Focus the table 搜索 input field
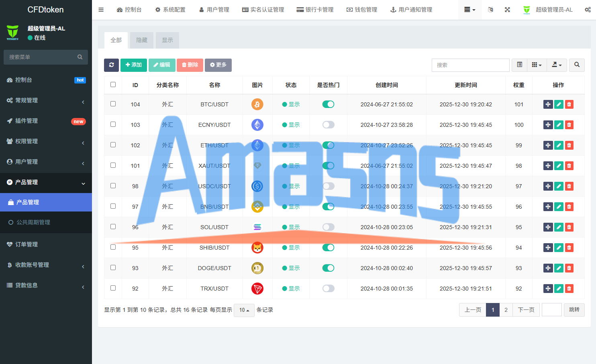 point(471,65)
